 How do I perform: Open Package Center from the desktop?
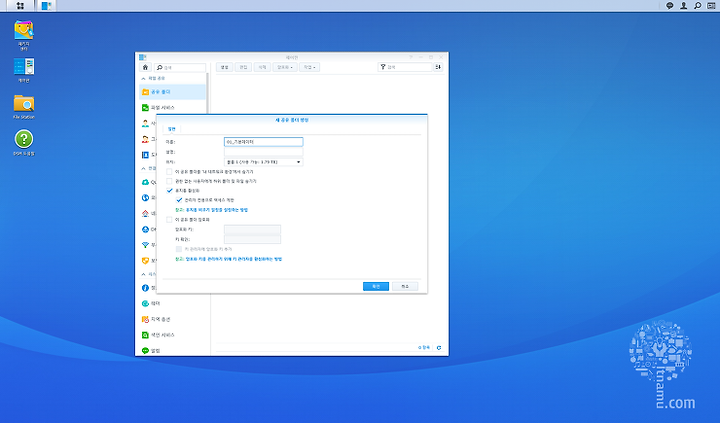coord(23,34)
